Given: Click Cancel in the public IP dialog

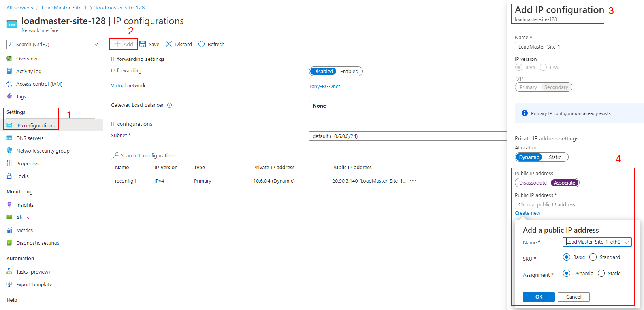Looking at the screenshot, I should (574, 297).
